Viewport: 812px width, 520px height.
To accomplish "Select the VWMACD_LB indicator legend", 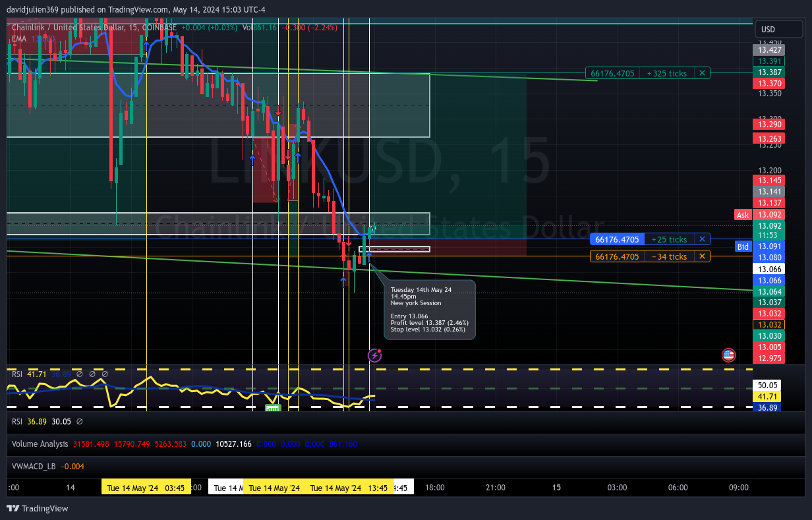I will (x=47, y=466).
